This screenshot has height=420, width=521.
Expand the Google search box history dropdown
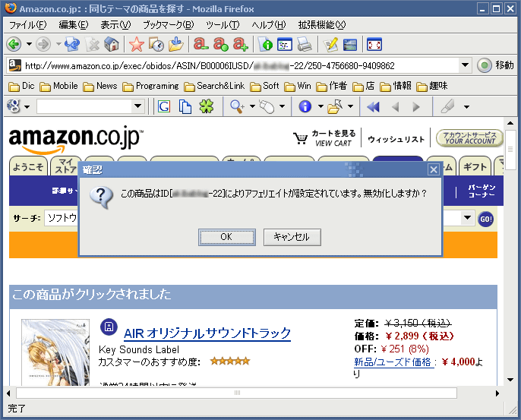(137, 106)
